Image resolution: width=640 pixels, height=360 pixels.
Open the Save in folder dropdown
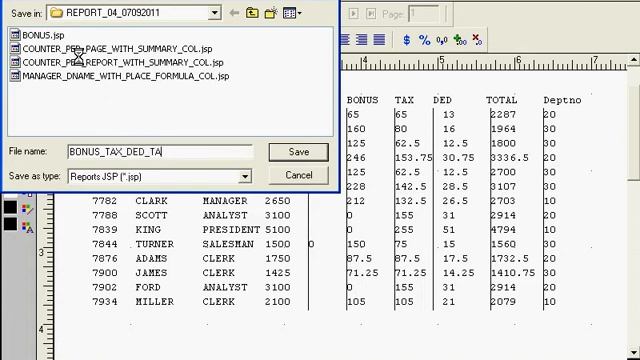pyautogui.click(x=214, y=13)
